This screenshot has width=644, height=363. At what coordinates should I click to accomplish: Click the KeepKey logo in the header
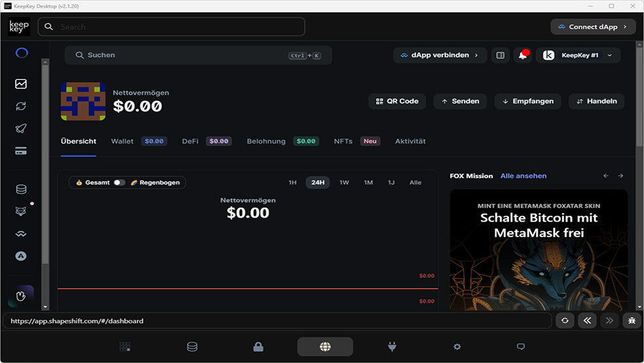tap(19, 27)
